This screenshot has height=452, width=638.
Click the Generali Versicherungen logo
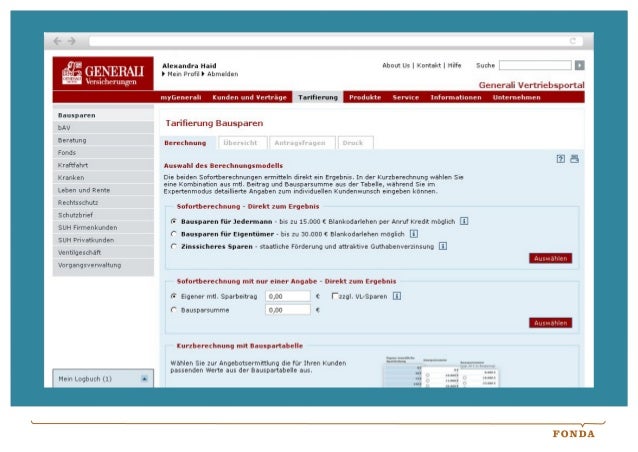(x=103, y=74)
